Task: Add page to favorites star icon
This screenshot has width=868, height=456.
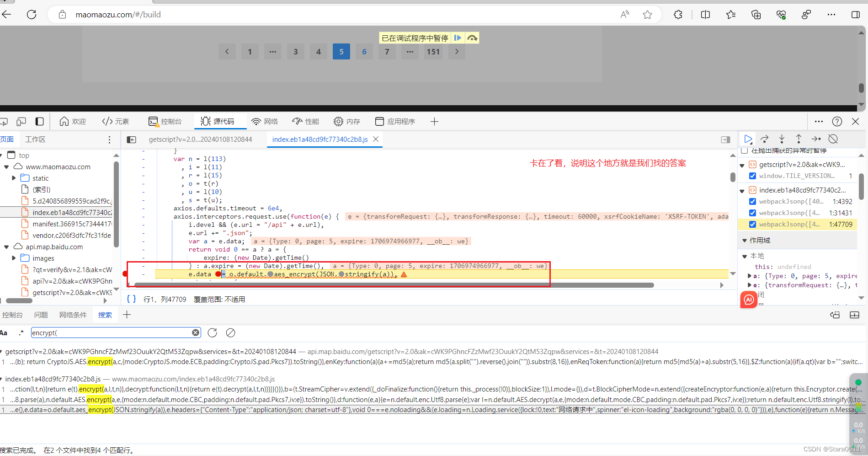Action: tap(647, 15)
